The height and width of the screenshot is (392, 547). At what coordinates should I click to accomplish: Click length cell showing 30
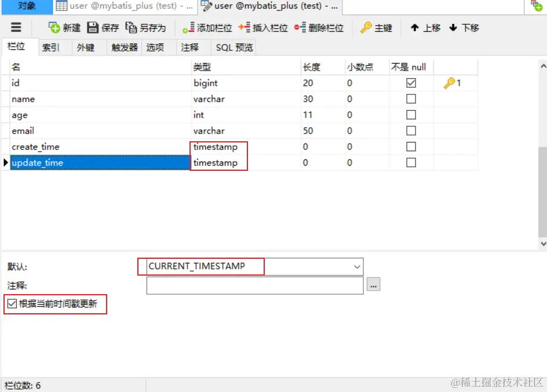pyautogui.click(x=323, y=99)
